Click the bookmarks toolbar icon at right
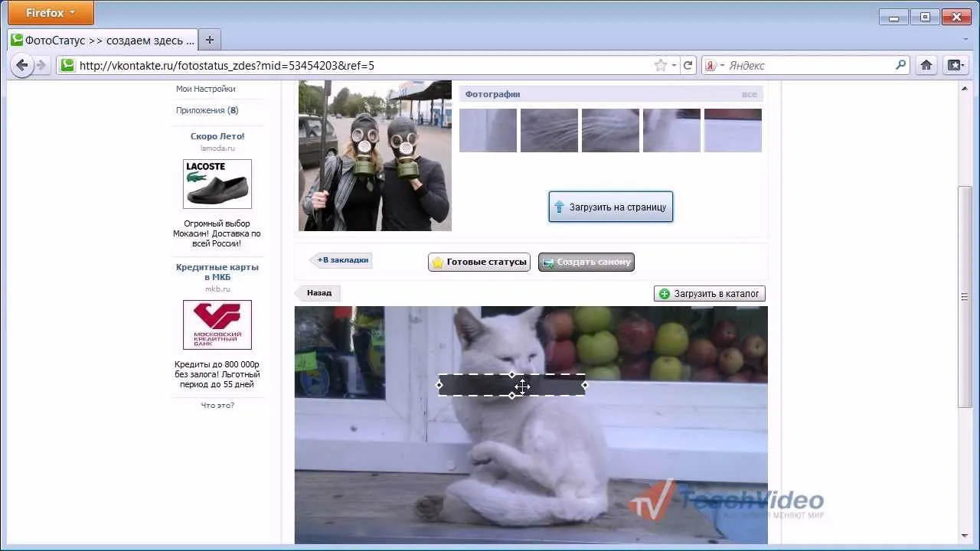 tap(955, 65)
